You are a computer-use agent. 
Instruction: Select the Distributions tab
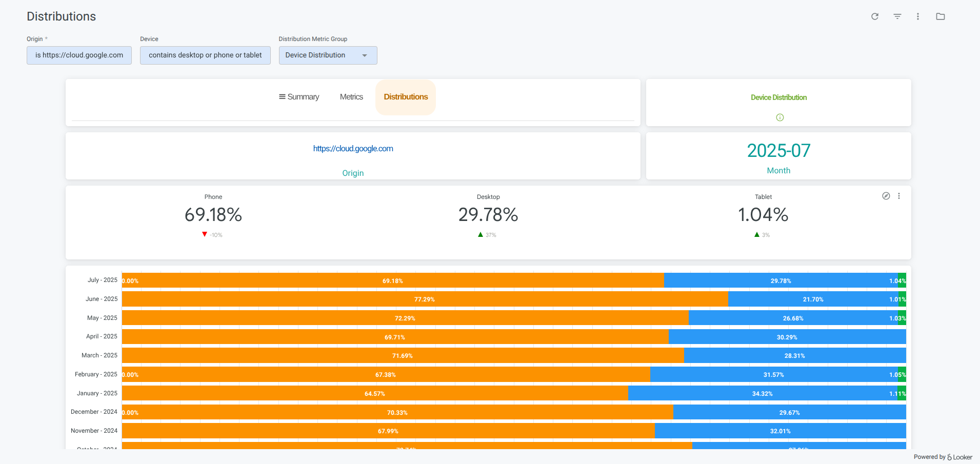(x=406, y=97)
